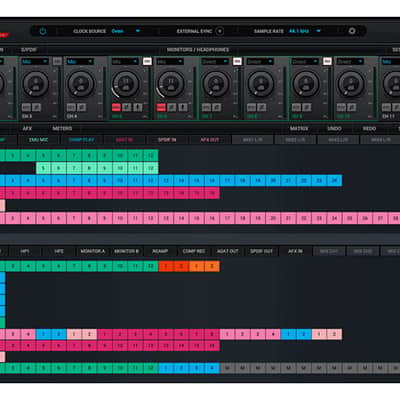Screen dimensions: 400x400
Task: Disable the red active button on CH 5
Action: click(116, 107)
